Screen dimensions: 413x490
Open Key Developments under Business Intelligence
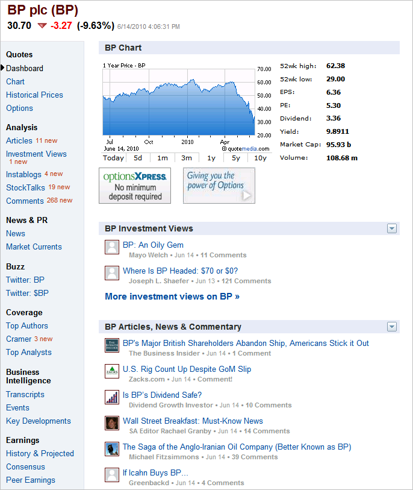click(x=38, y=421)
